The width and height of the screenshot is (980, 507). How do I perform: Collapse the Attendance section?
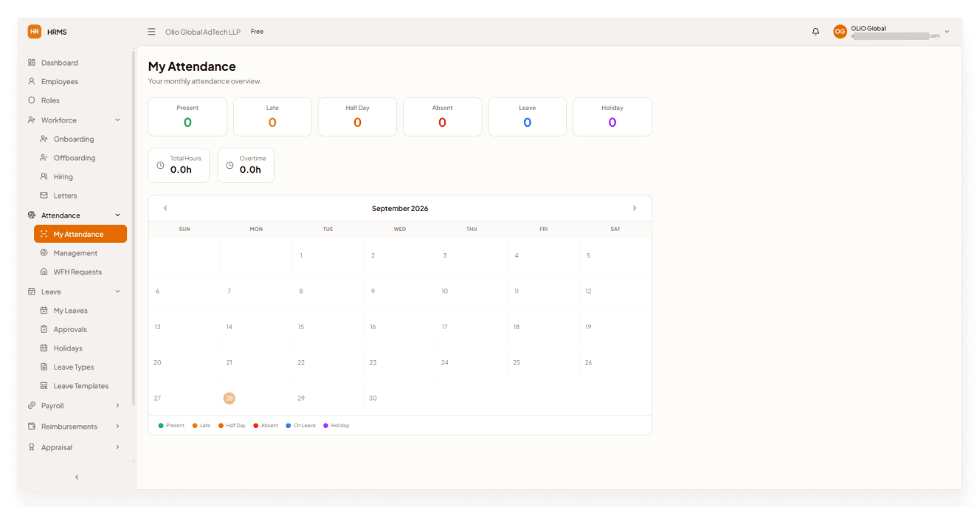[x=118, y=215]
